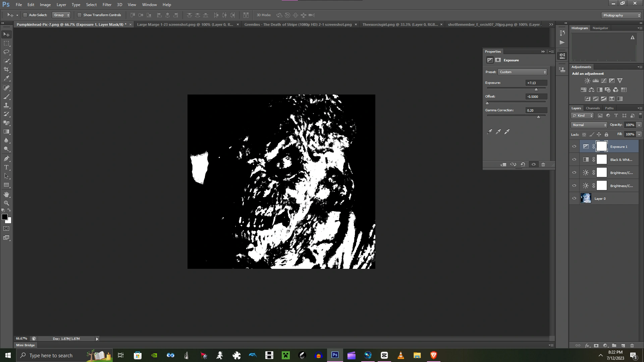Open the Filter menu

107,5
